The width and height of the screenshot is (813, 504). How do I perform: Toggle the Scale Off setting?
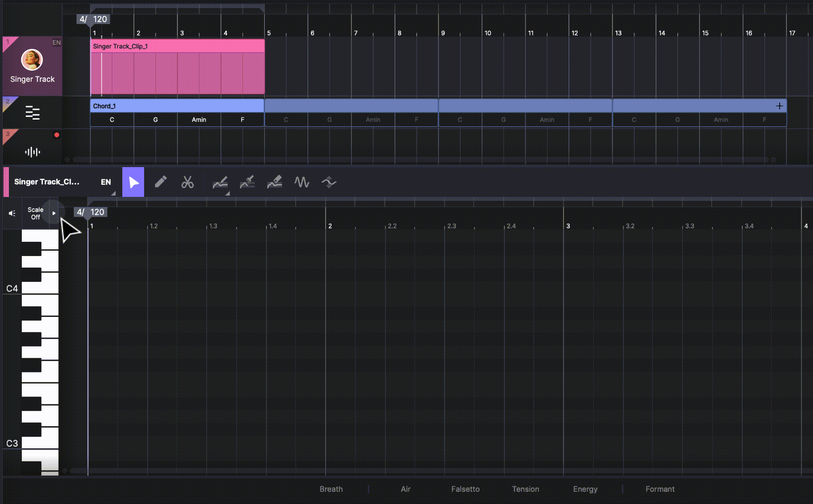pyautogui.click(x=35, y=213)
